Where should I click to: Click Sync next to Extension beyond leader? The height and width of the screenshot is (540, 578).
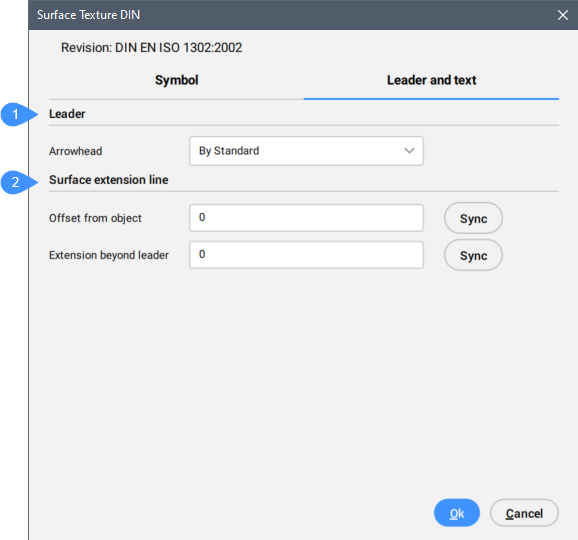point(473,255)
